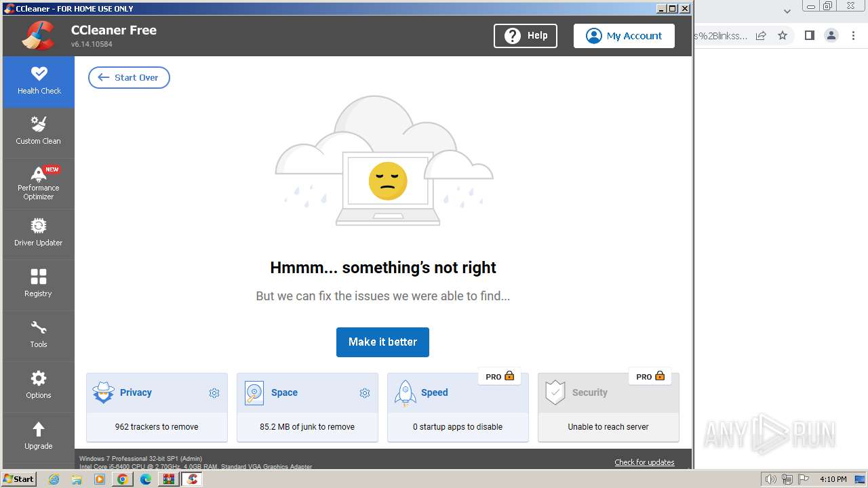Open My Account
The image size is (868, 488).
624,36
